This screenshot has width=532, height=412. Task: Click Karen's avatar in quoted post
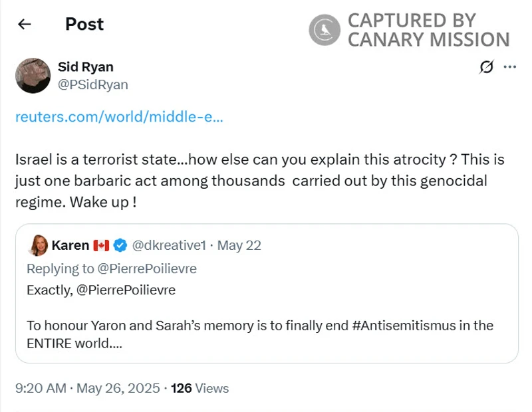click(38, 245)
